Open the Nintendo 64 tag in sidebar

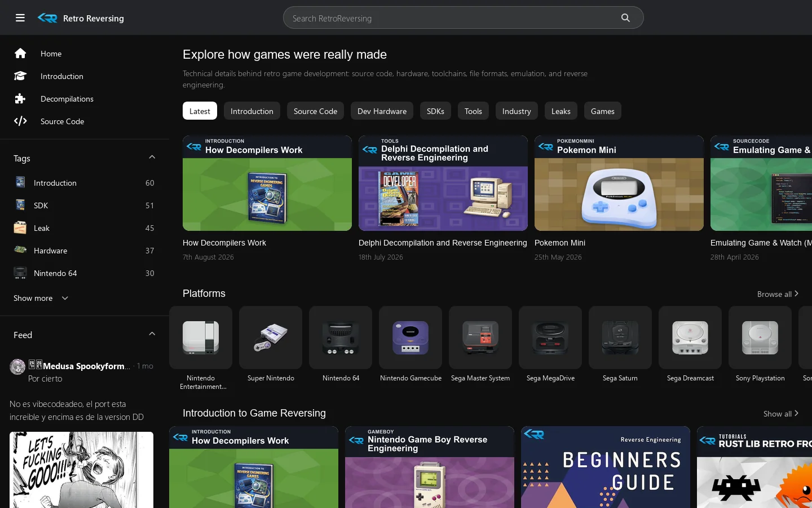[x=84, y=273]
